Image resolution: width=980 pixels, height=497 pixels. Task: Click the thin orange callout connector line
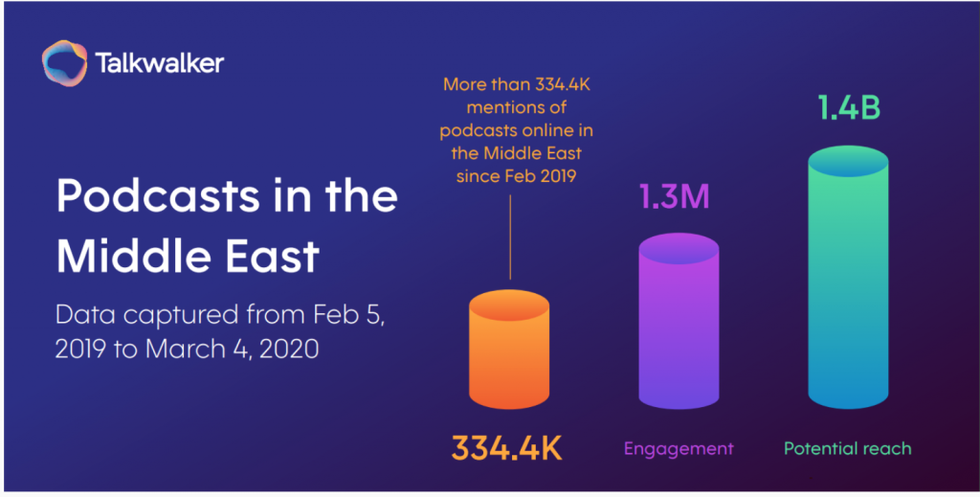[510, 237]
